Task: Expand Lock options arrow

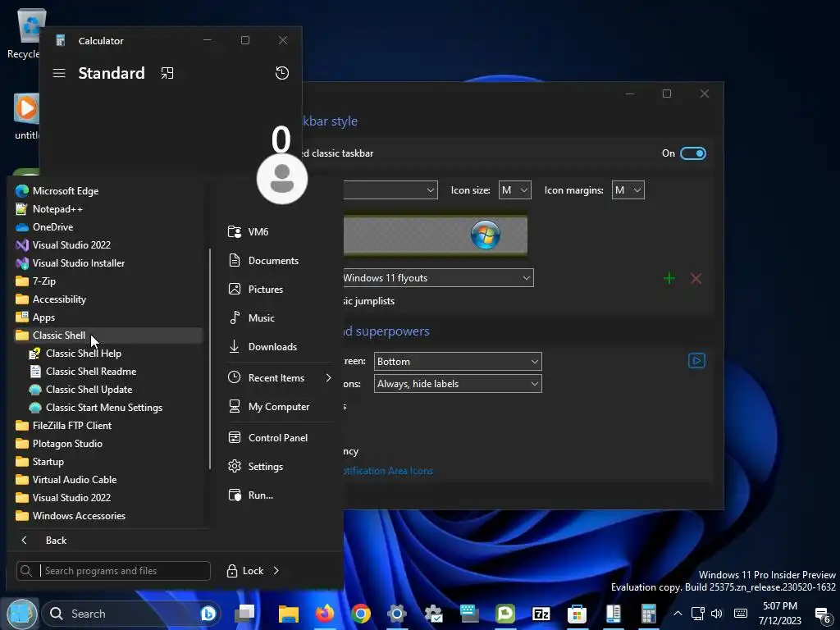Action: pyautogui.click(x=276, y=571)
